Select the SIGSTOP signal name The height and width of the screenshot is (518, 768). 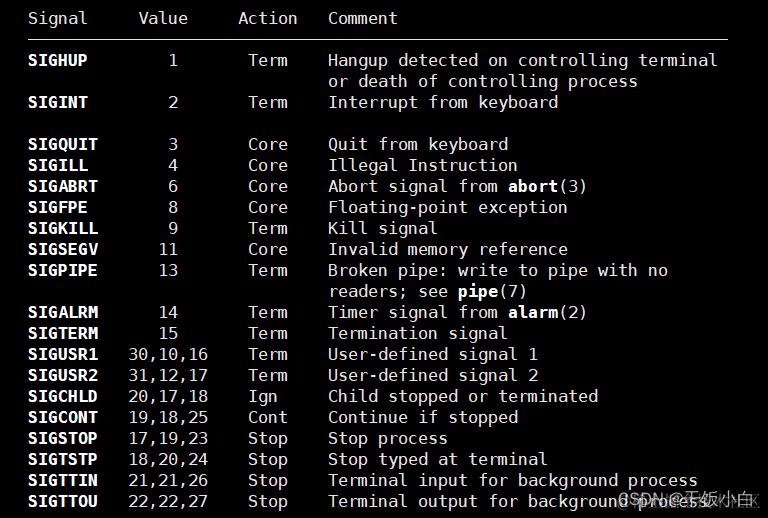coord(63,438)
